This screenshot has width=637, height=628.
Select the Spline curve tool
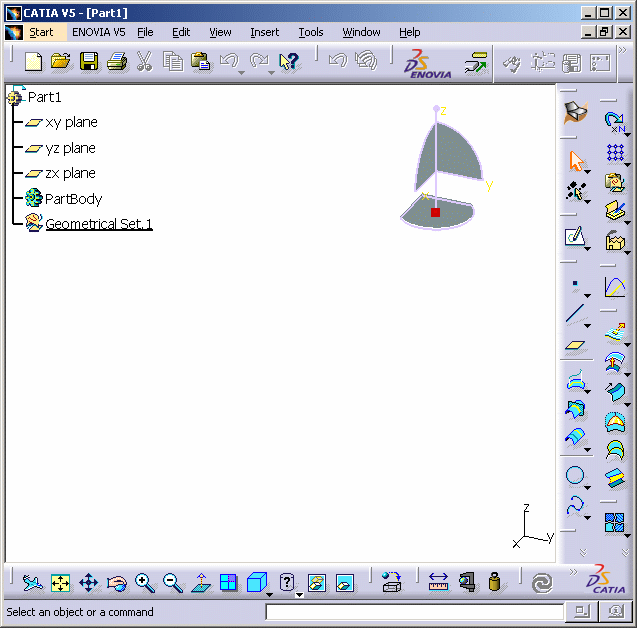[575, 506]
